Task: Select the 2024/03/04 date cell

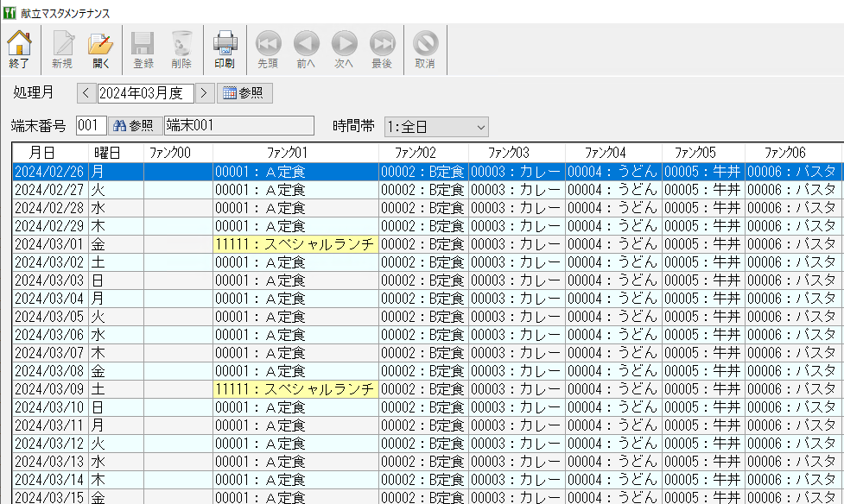Action: point(51,299)
